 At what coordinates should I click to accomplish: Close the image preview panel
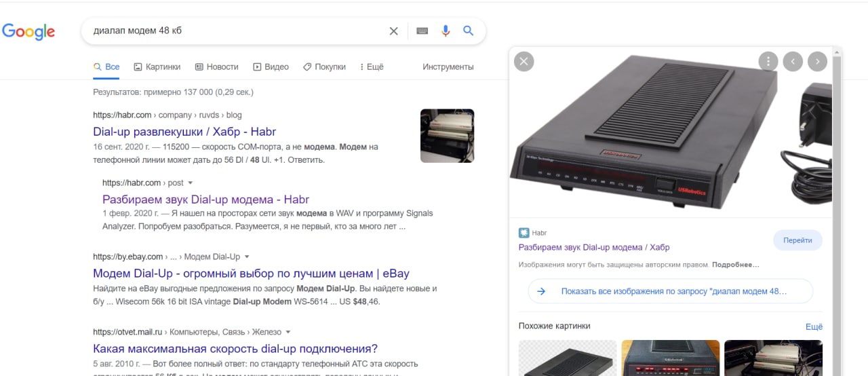[x=524, y=61]
